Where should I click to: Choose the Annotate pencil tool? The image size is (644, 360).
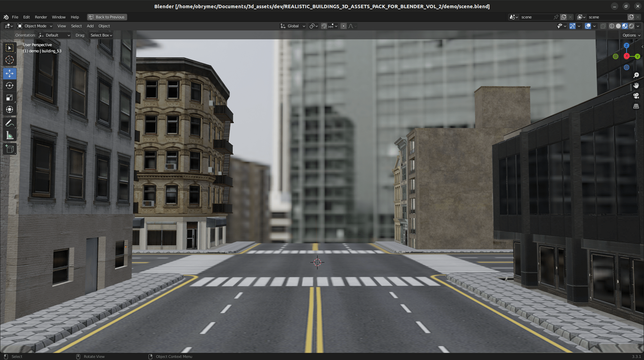(x=9, y=124)
